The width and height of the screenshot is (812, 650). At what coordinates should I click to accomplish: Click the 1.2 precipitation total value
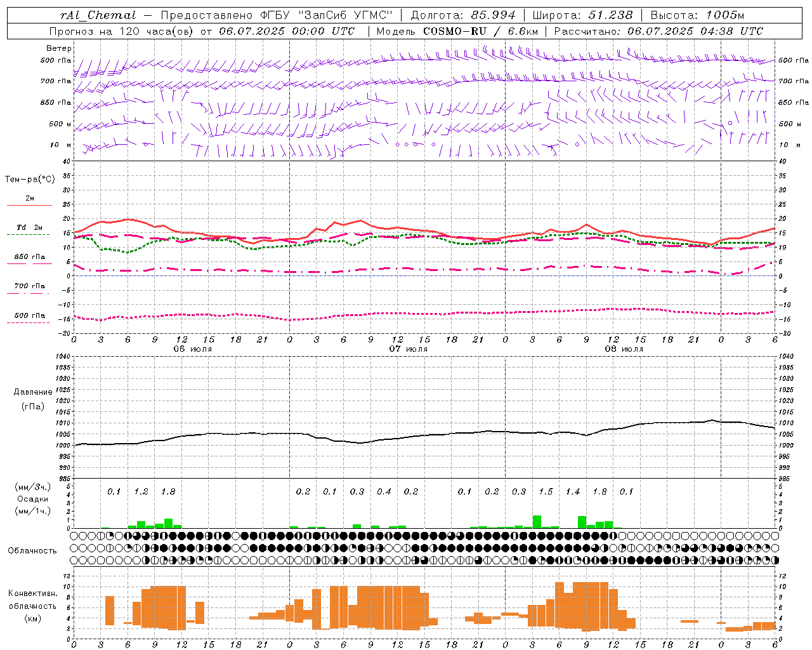click(141, 491)
